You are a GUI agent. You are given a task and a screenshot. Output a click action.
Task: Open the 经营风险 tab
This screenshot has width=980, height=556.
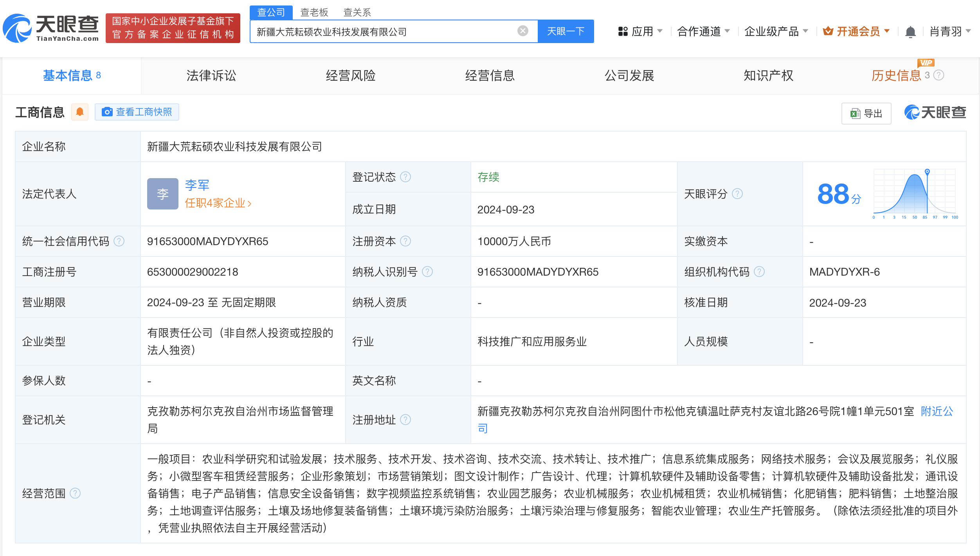coord(351,76)
